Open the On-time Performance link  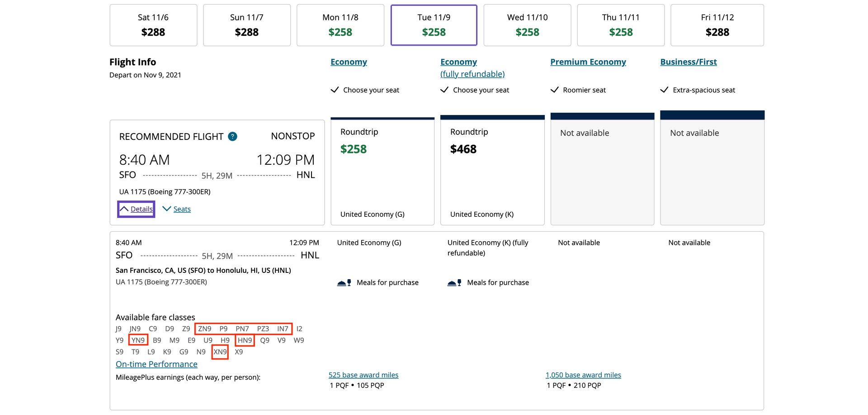click(156, 364)
